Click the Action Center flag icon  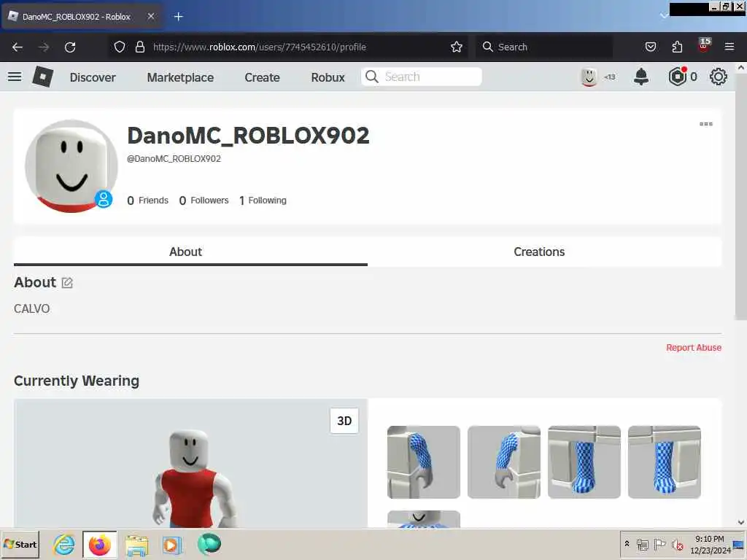click(x=659, y=544)
